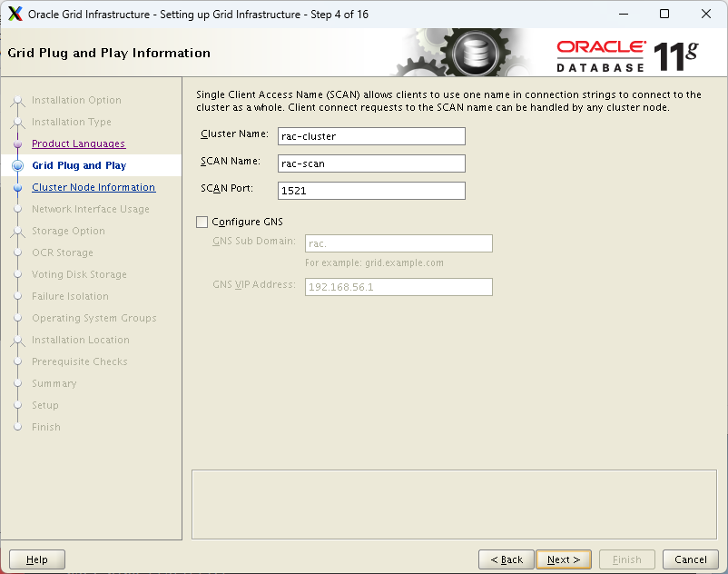728x574 pixels.
Task: Click the disabled Finish button
Action: point(626,559)
